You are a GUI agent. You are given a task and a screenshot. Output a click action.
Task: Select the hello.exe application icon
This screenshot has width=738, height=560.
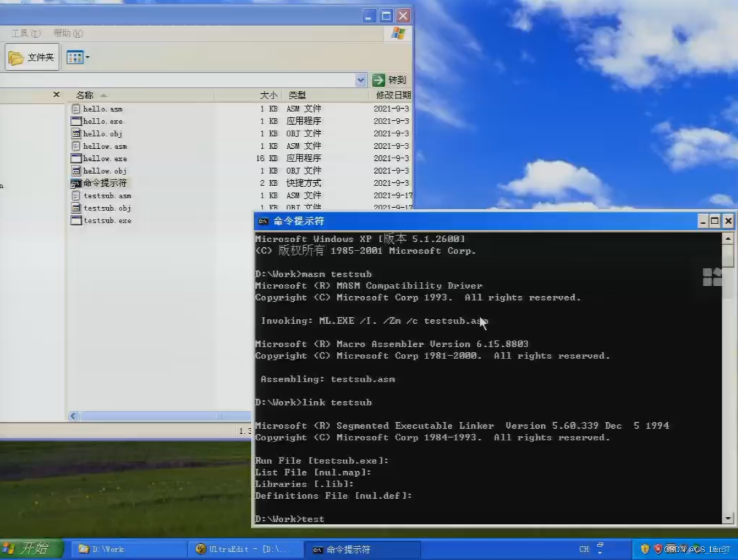click(76, 121)
